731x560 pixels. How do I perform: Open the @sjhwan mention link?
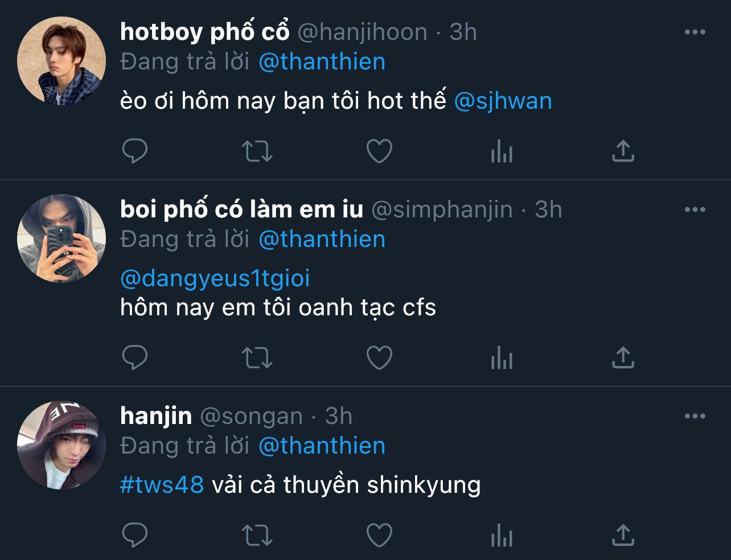click(503, 101)
